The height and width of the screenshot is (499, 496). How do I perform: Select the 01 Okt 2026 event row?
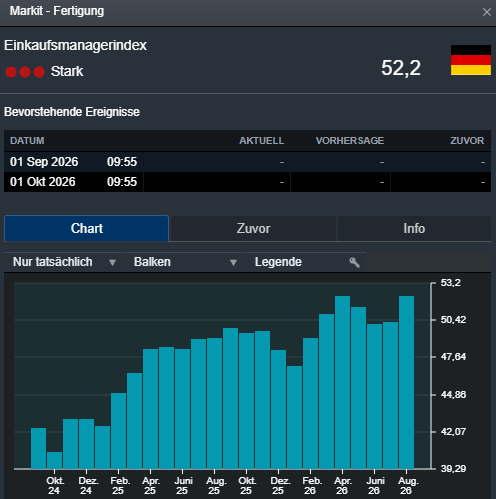tap(247, 182)
